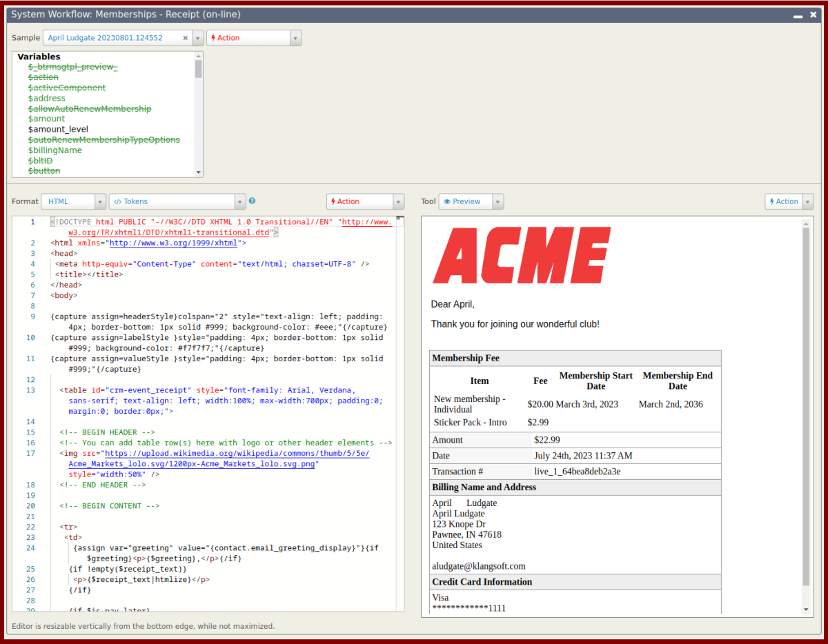The height and width of the screenshot is (644, 828).
Task: Click the $22.99 amount value
Action: (x=547, y=440)
